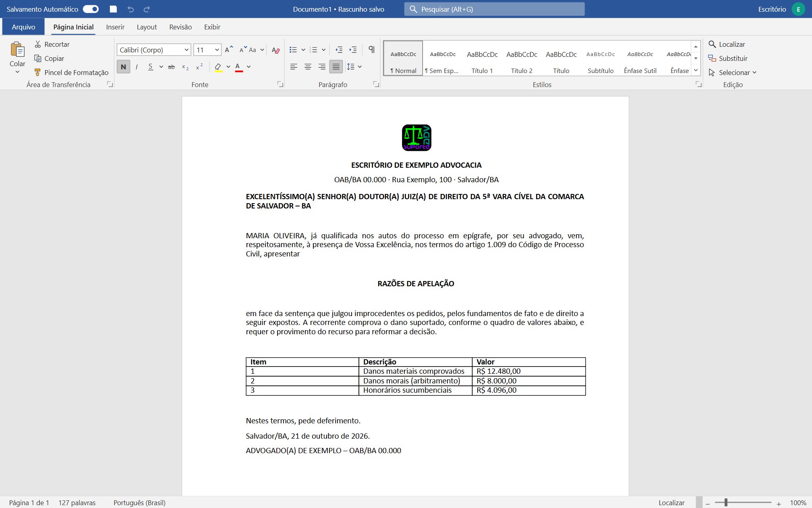Viewport: 812px width, 508px height.
Task: Apply superscript formatting
Action: (x=199, y=67)
